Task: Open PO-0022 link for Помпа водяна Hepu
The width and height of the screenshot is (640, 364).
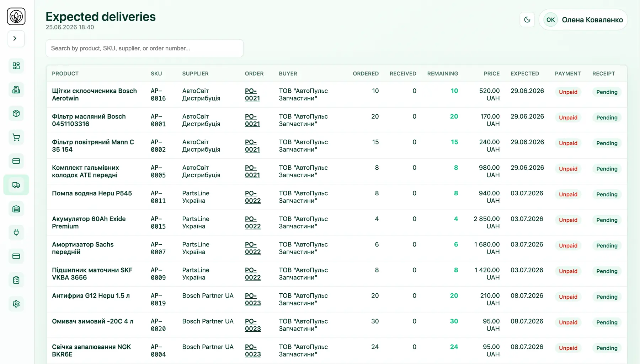Action: (x=252, y=197)
